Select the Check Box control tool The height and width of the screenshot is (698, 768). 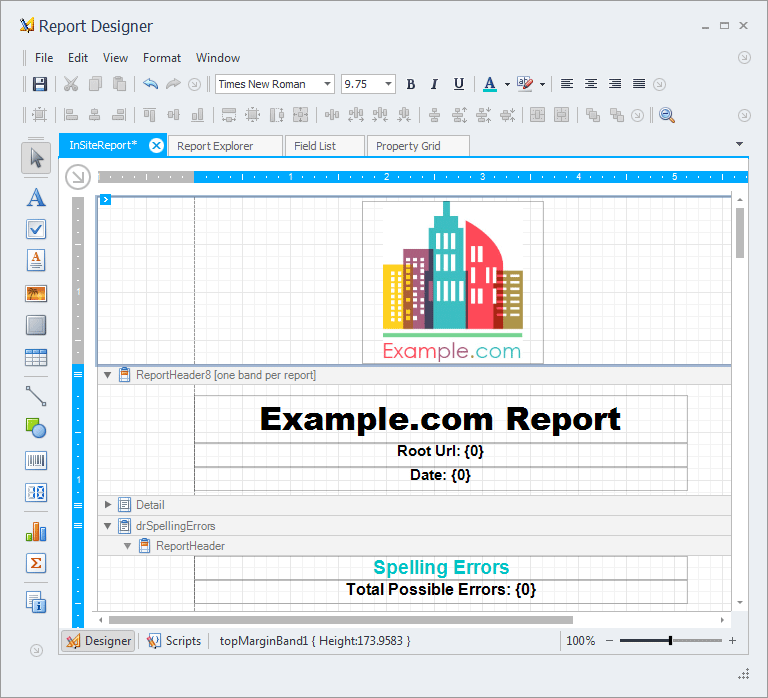[36, 229]
